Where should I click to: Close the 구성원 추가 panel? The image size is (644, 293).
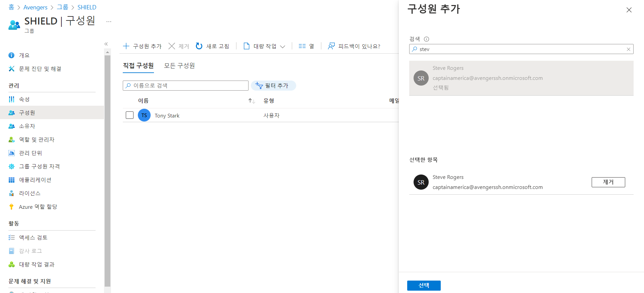[x=629, y=10]
